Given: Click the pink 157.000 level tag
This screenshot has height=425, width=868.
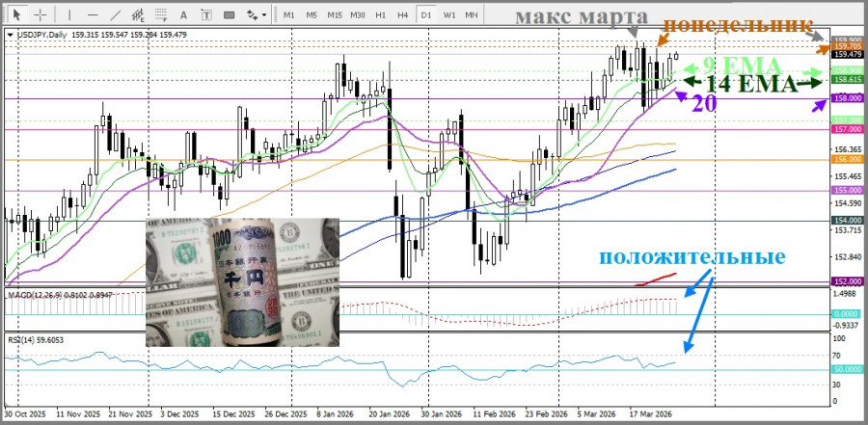Looking at the screenshot, I should pyautogui.click(x=847, y=129).
